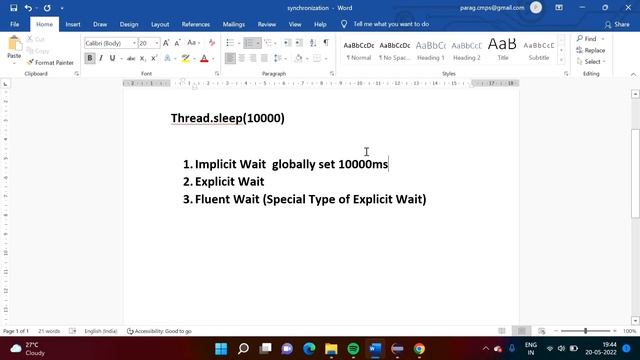Toggle the numbered list button
Image resolution: width=640 pixels, height=360 pixels.
[x=249, y=42]
